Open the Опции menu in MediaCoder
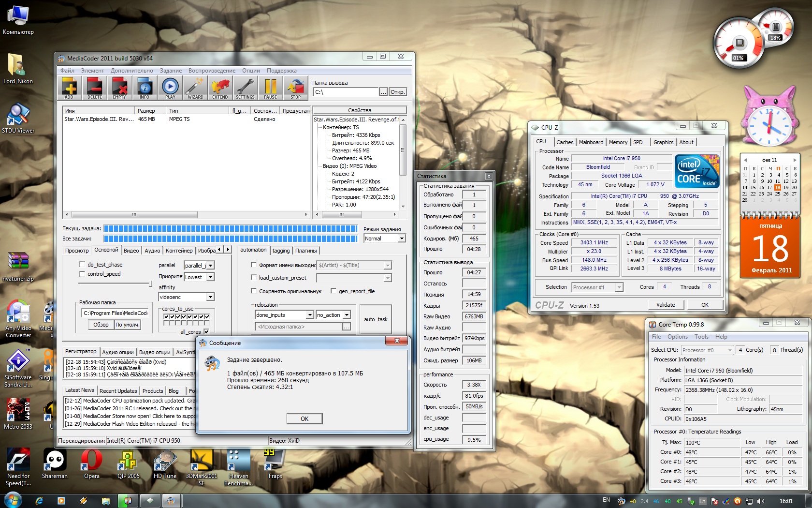 coord(251,71)
